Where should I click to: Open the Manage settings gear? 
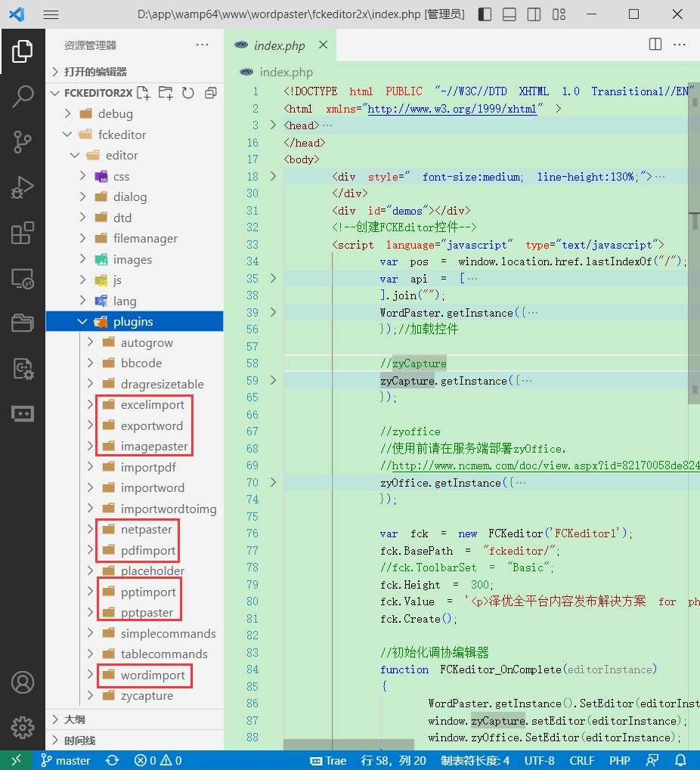pos(23,728)
